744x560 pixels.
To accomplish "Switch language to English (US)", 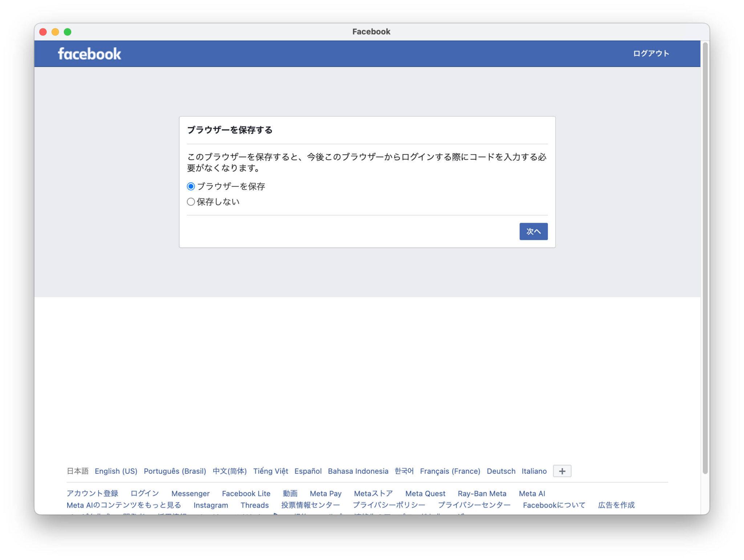I will [116, 471].
